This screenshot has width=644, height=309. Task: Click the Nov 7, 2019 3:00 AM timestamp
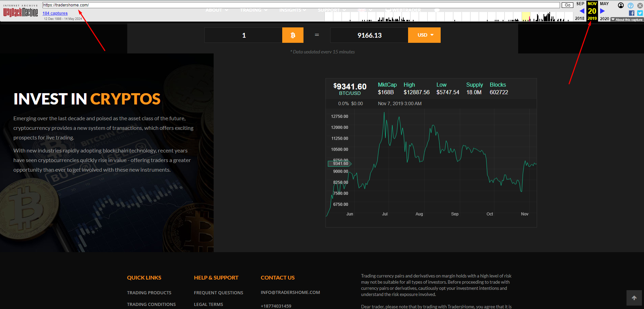click(x=400, y=103)
